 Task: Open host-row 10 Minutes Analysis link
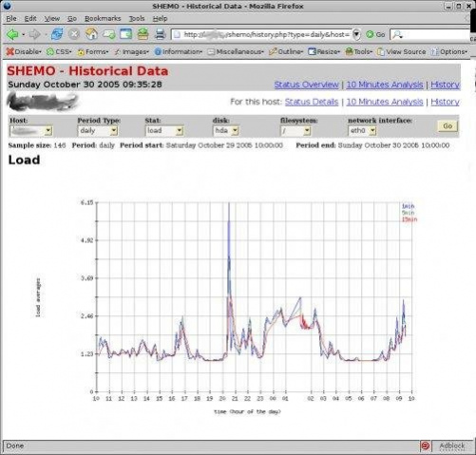tap(385, 102)
